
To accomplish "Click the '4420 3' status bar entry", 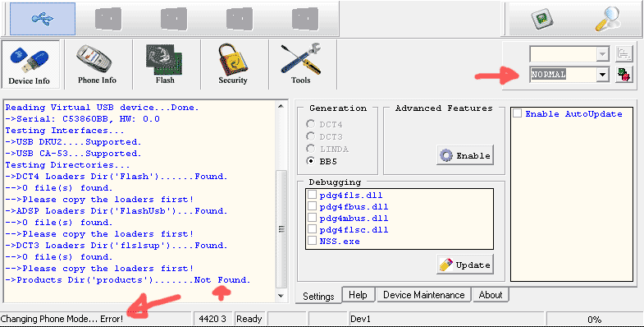I will tap(212, 319).
